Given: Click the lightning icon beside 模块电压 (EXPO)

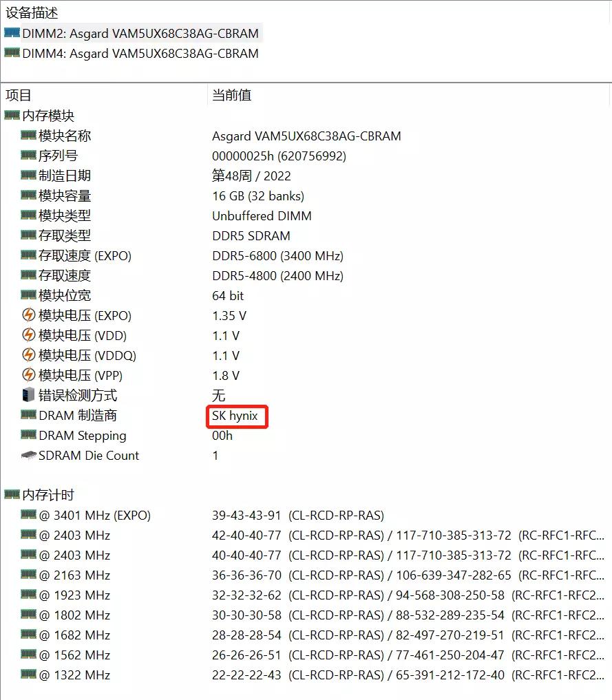Looking at the screenshot, I should coord(28,316).
